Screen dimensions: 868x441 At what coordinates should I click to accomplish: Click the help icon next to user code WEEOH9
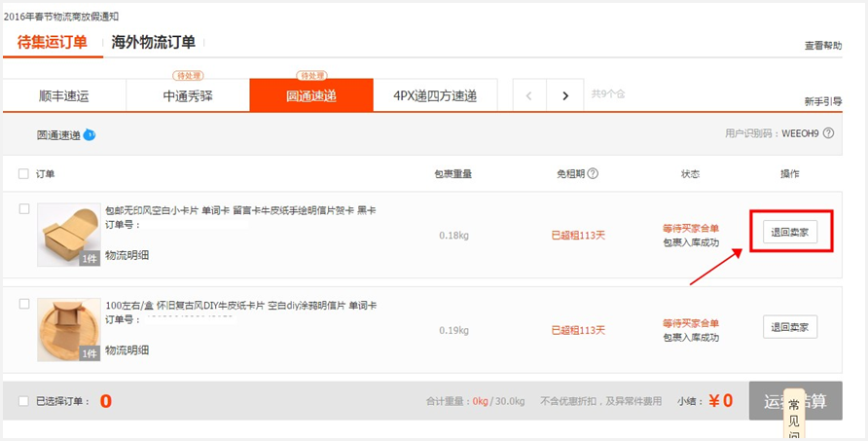[x=828, y=133]
